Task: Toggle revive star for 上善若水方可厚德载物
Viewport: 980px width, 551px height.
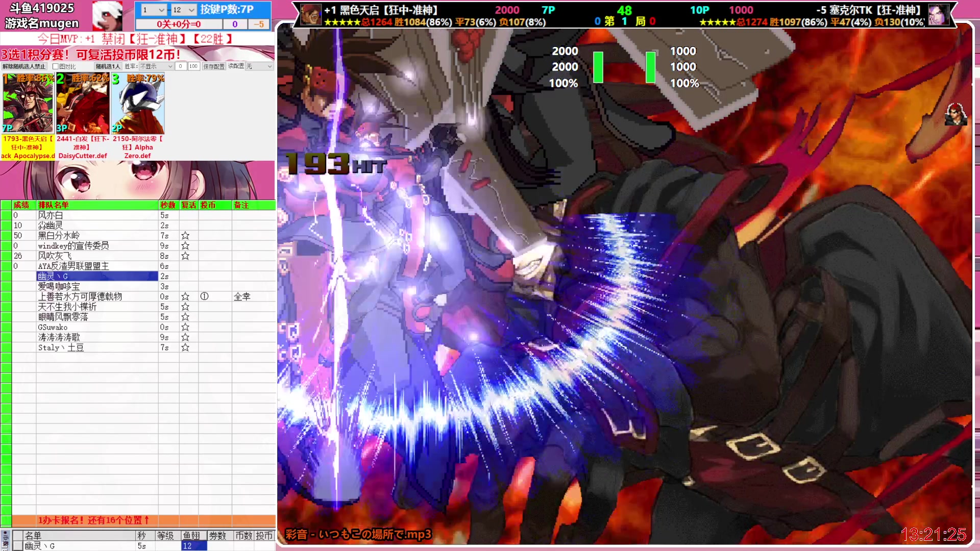Action: click(185, 296)
